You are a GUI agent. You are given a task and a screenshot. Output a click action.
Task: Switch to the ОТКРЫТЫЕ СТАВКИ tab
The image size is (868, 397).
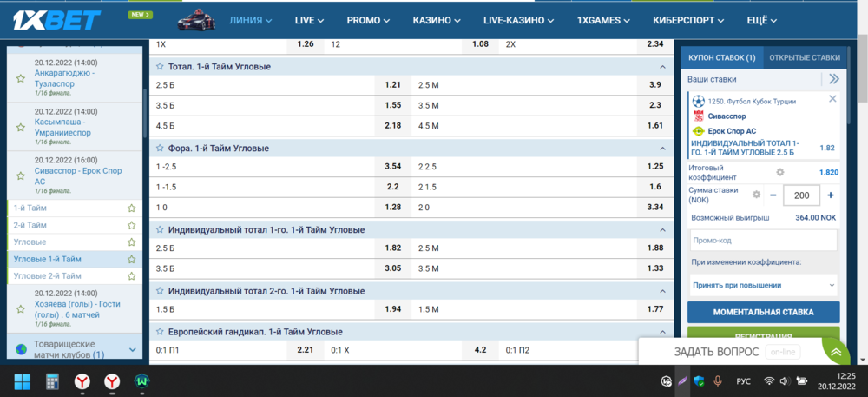tap(805, 57)
